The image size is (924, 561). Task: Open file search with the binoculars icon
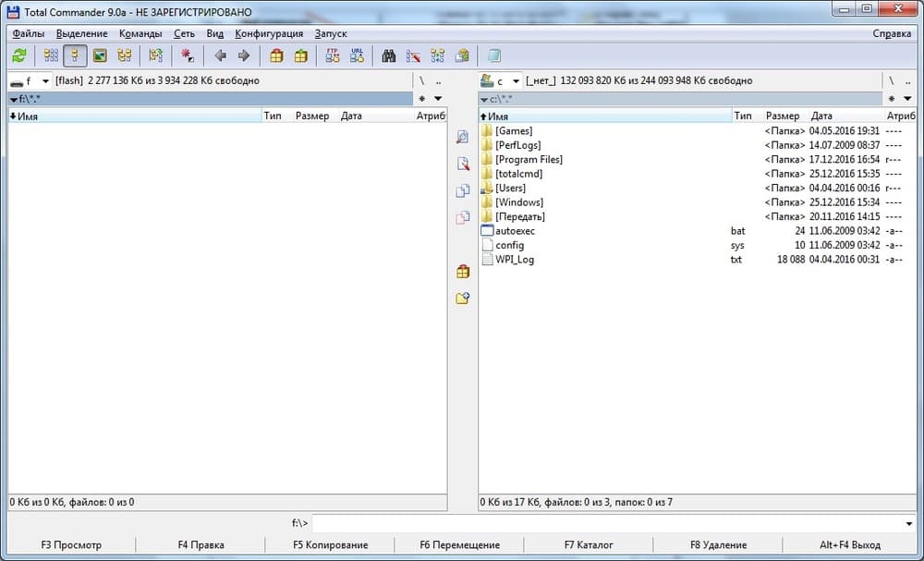coord(388,56)
